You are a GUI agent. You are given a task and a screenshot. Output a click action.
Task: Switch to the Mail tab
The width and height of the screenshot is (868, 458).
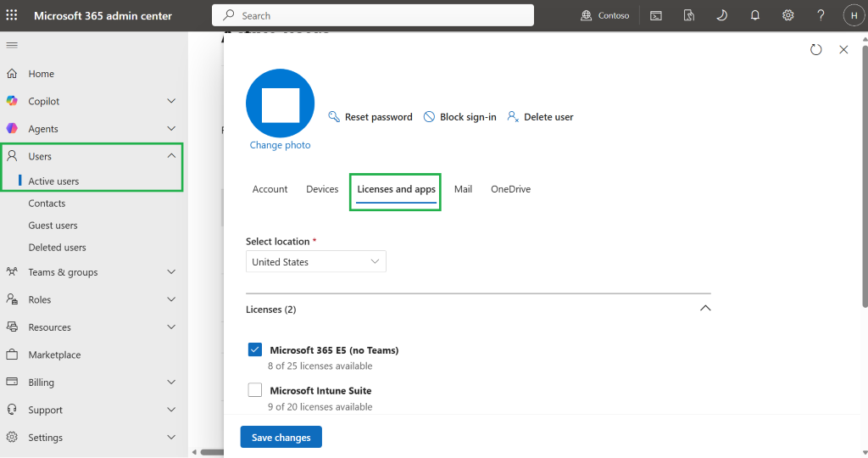[464, 189]
